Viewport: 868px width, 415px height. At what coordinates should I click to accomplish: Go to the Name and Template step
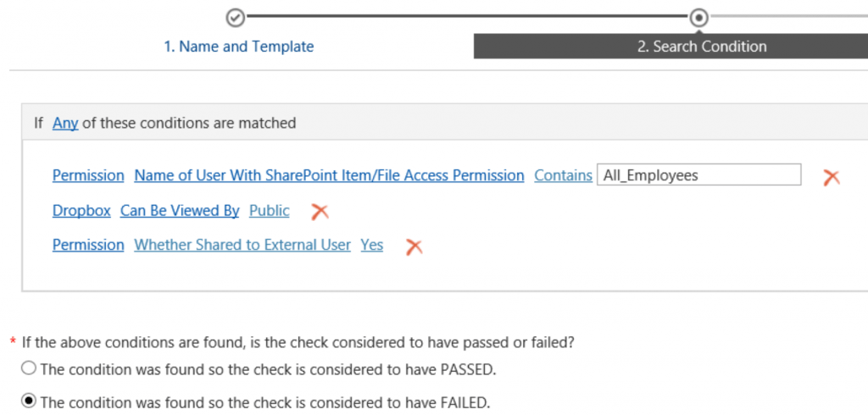(238, 47)
